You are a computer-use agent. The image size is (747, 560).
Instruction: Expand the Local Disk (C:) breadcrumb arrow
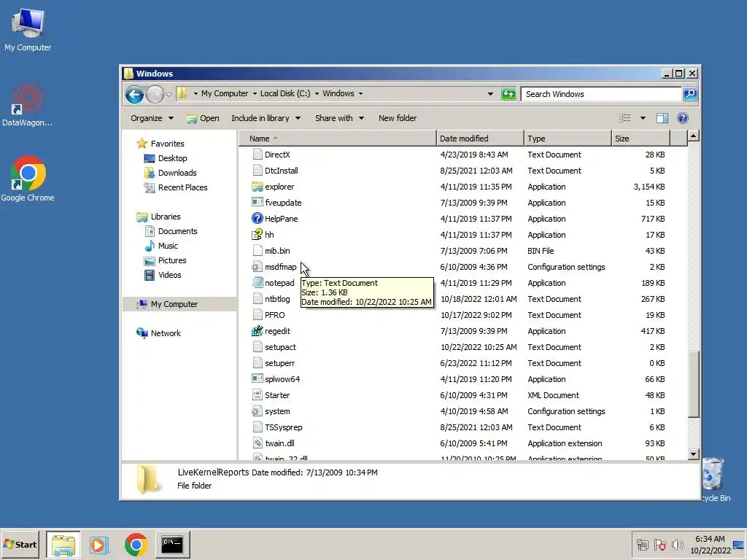317,94
